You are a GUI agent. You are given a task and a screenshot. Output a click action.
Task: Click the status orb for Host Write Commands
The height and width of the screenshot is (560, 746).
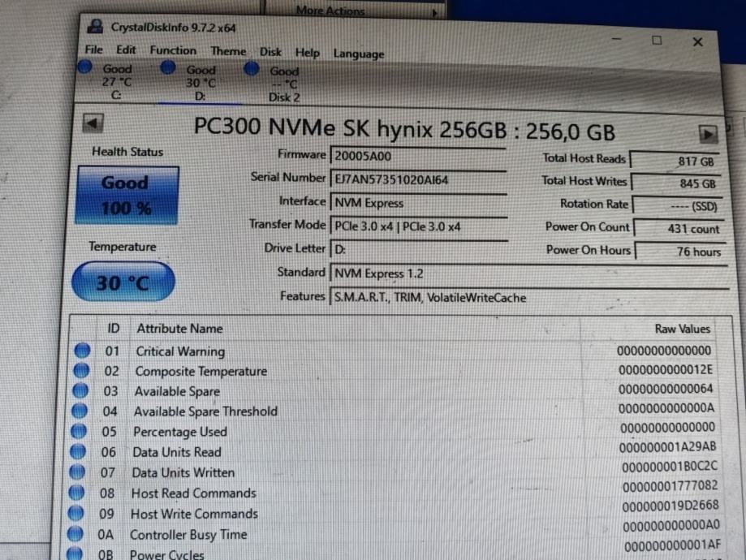(75, 513)
